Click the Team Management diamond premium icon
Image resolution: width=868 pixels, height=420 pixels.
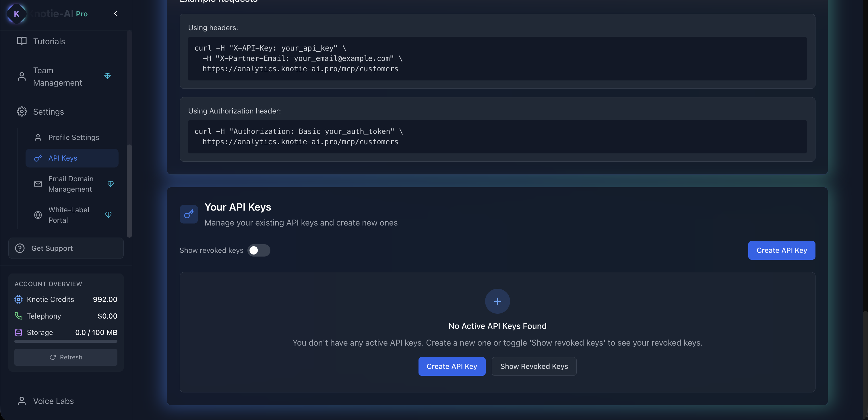(107, 76)
